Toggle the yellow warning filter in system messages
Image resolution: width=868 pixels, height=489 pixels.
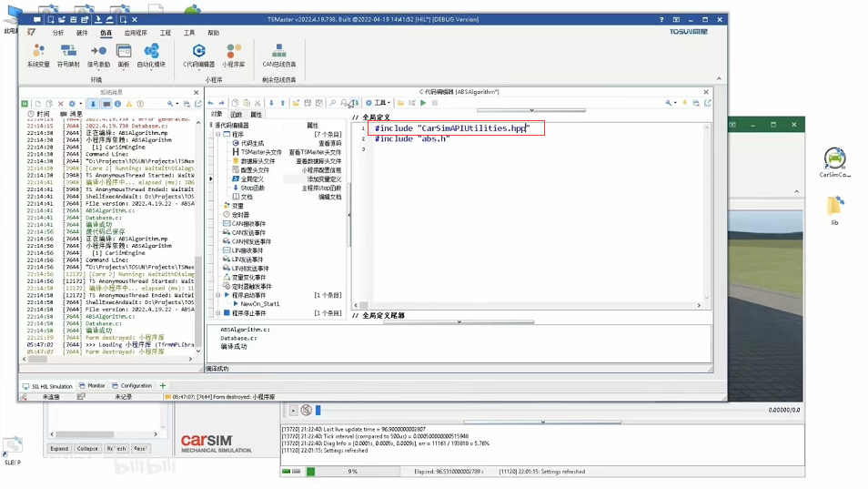(x=129, y=104)
